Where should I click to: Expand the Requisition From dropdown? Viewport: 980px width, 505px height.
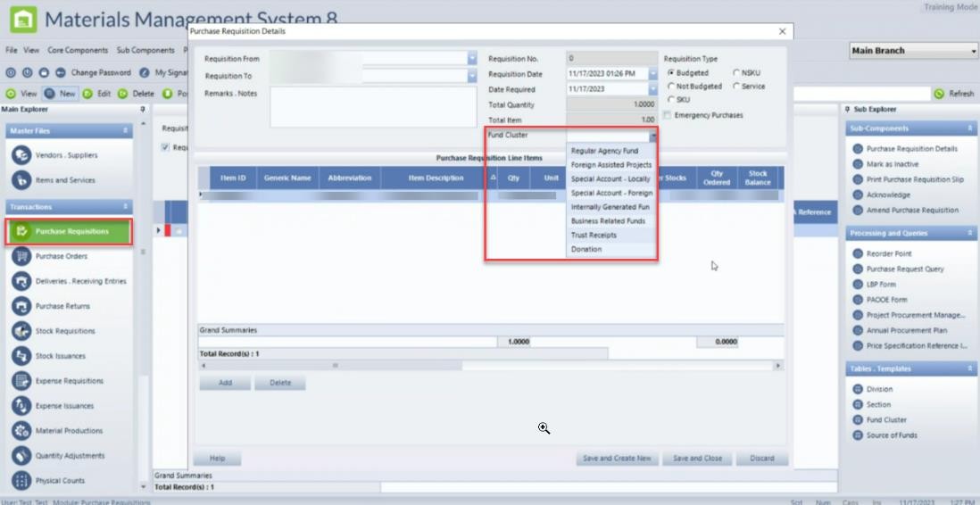pyautogui.click(x=472, y=59)
